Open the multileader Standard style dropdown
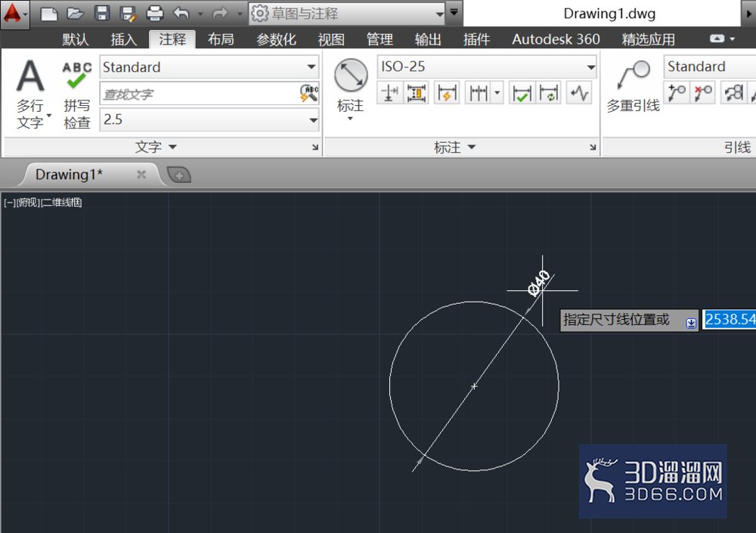This screenshot has height=533, width=756. (710, 66)
